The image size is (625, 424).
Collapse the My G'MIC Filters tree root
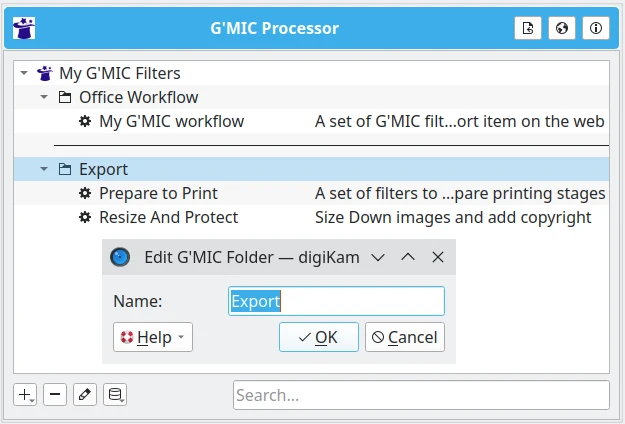click(24, 73)
